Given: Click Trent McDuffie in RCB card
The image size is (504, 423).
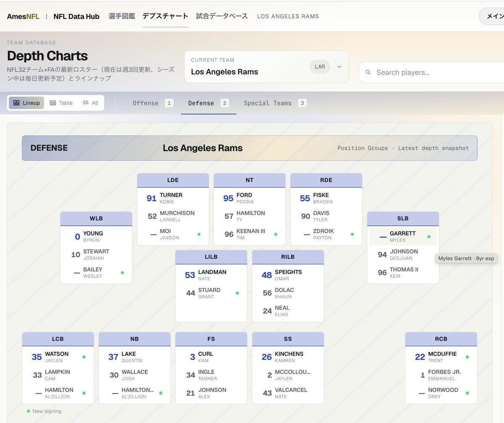Looking at the screenshot, I should [441, 357].
